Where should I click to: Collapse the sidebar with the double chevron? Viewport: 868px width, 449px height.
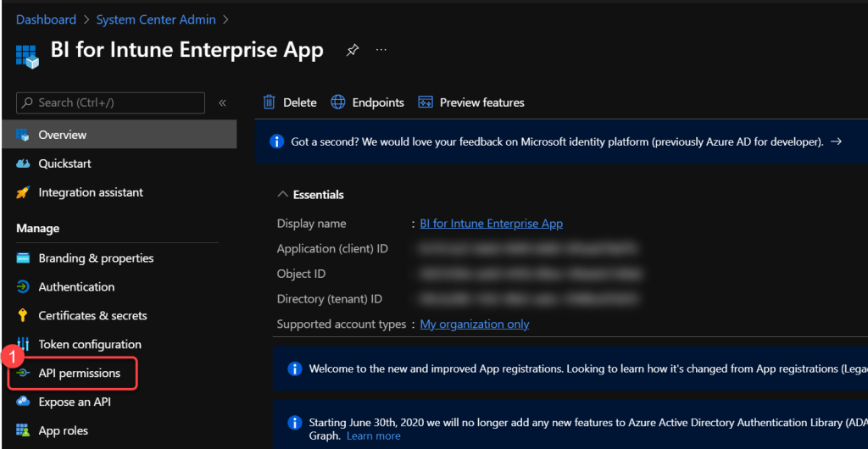(x=222, y=103)
